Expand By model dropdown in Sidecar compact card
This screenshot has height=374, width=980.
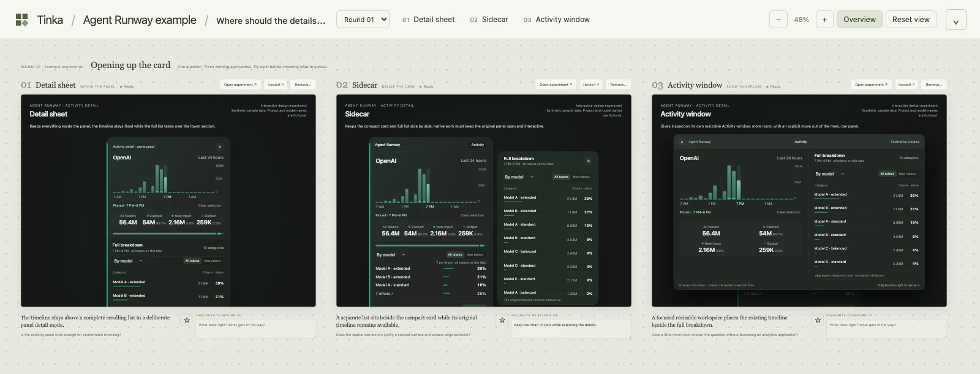point(391,254)
